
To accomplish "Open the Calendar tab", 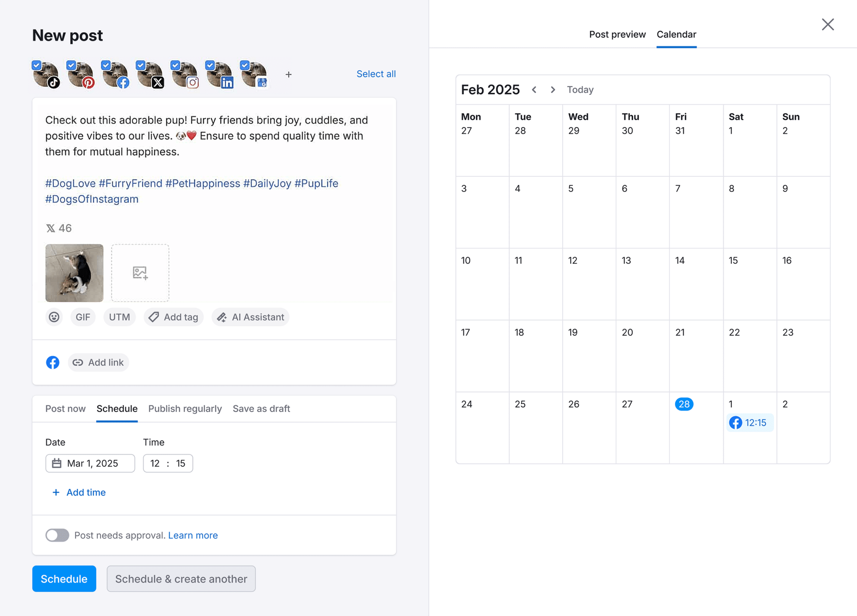I will 676,34.
